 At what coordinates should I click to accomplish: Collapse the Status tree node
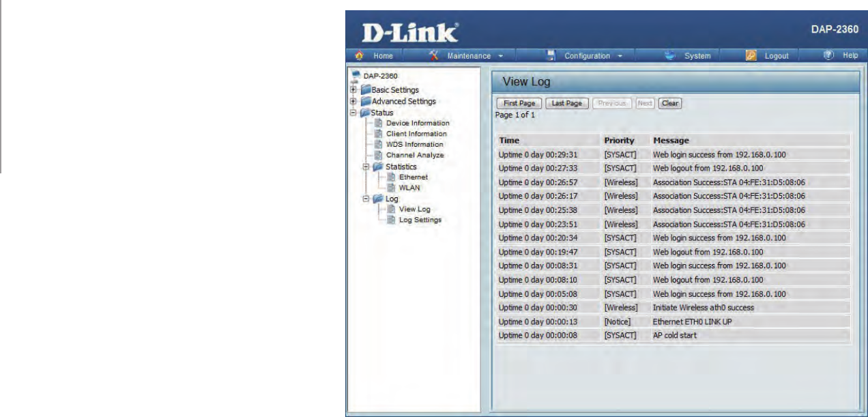coord(353,112)
